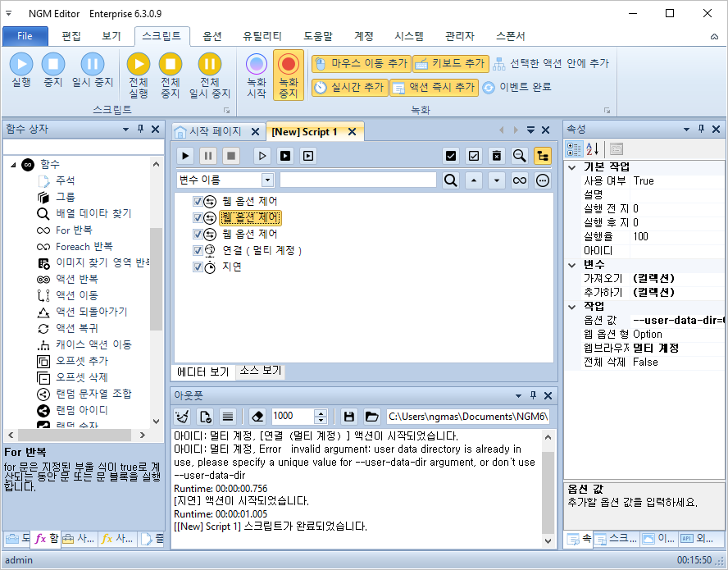Select For 반복 in function list

coord(73,230)
